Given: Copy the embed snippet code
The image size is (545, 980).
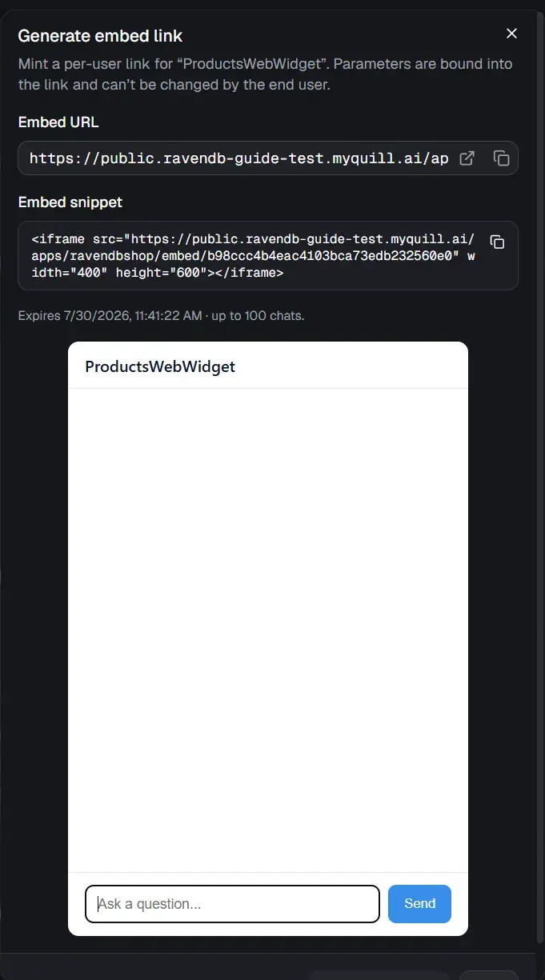Looking at the screenshot, I should (x=497, y=242).
